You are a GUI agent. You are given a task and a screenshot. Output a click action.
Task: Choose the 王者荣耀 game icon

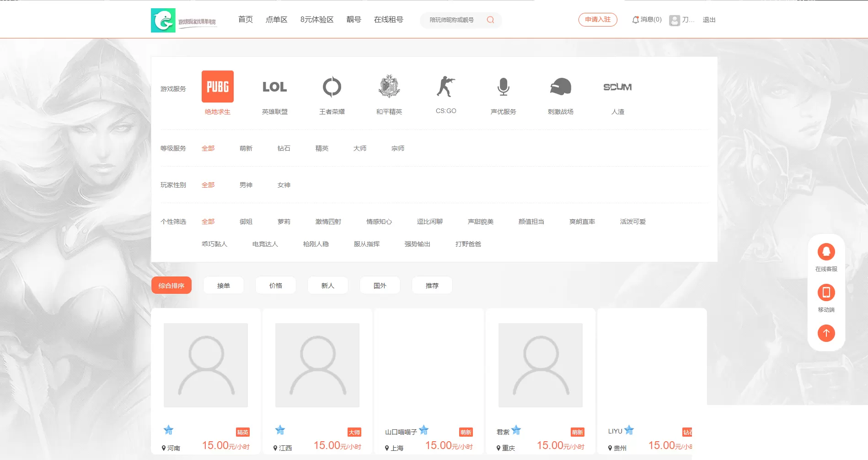332,87
